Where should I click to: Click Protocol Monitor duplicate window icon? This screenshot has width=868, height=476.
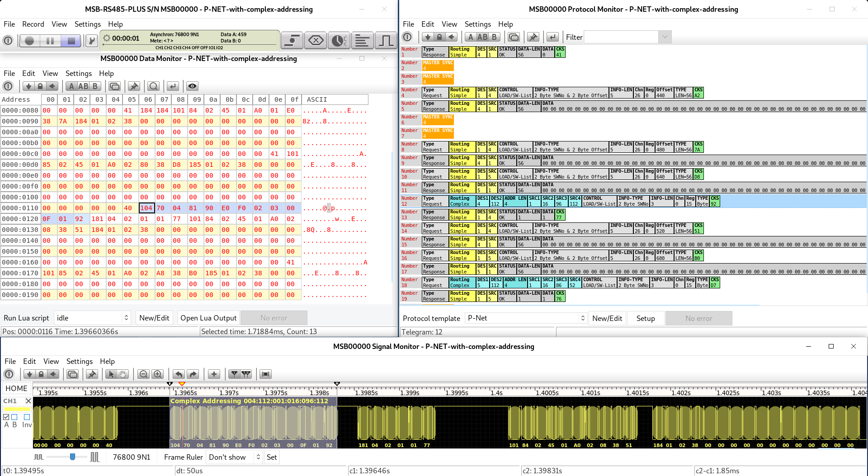pyautogui.click(x=514, y=37)
